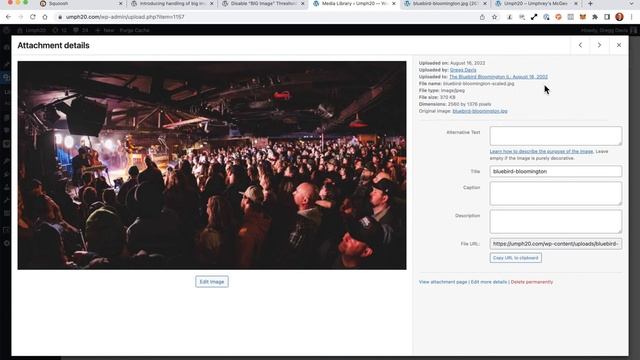Focus the Caption text area

pos(556,193)
